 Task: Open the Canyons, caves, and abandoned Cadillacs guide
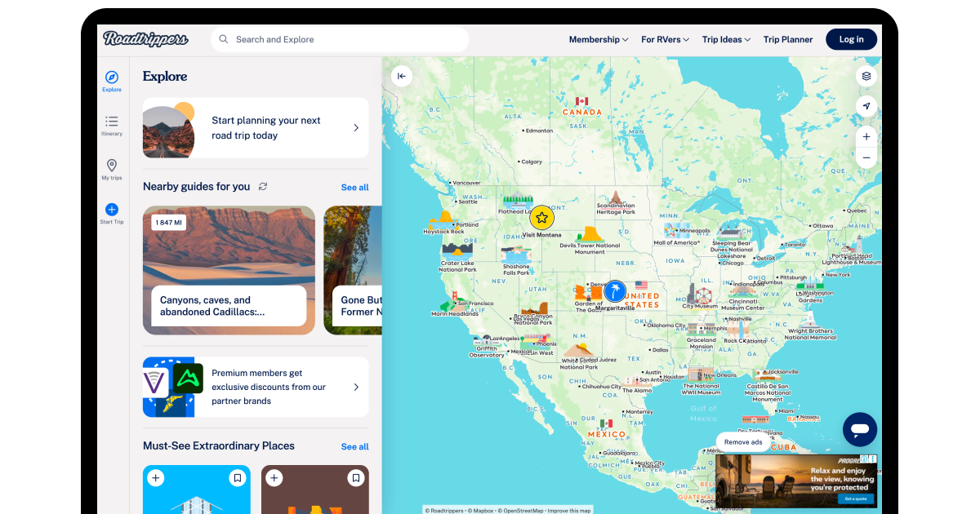tap(229, 270)
